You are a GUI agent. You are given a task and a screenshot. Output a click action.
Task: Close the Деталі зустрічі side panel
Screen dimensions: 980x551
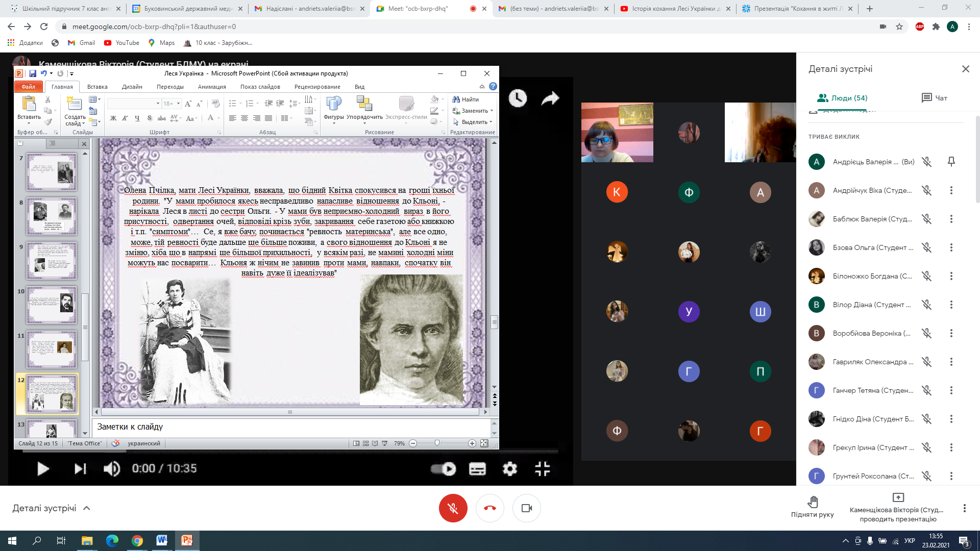[965, 69]
